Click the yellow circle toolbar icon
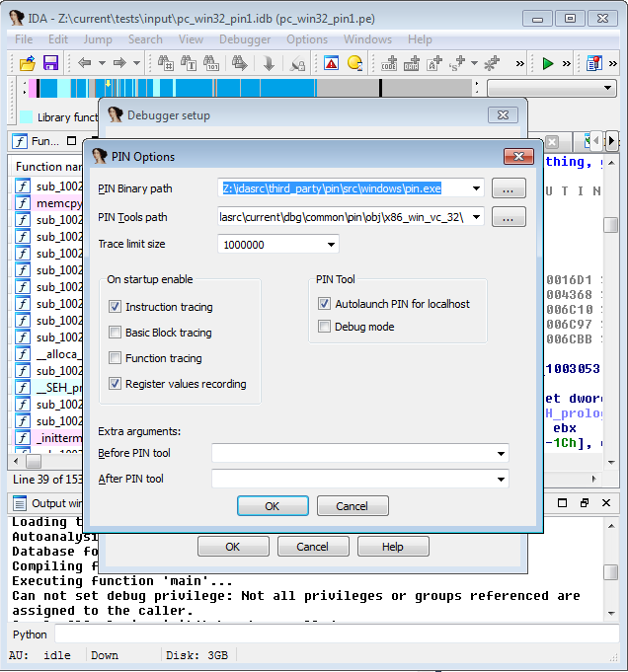 pyautogui.click(x=355, y=63)
